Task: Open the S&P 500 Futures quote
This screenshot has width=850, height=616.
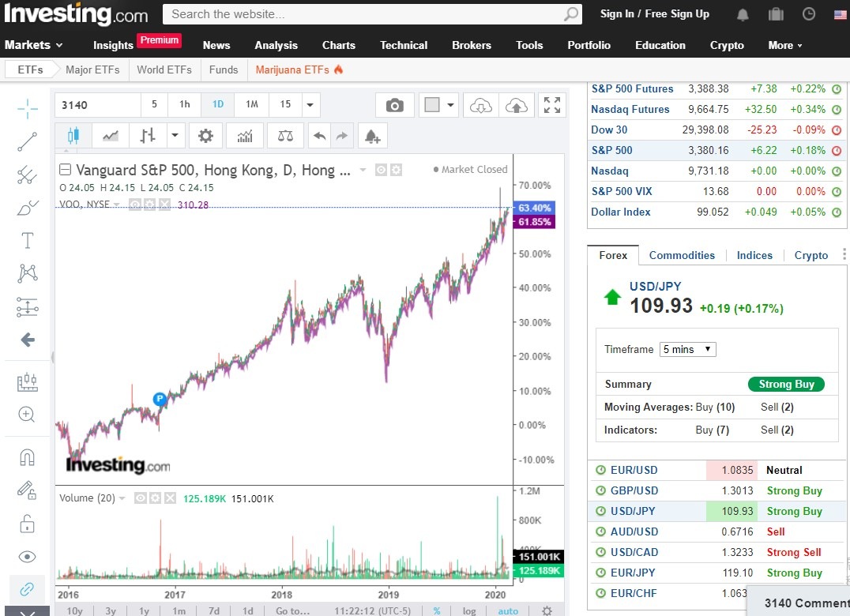Action: pos(632,89)
